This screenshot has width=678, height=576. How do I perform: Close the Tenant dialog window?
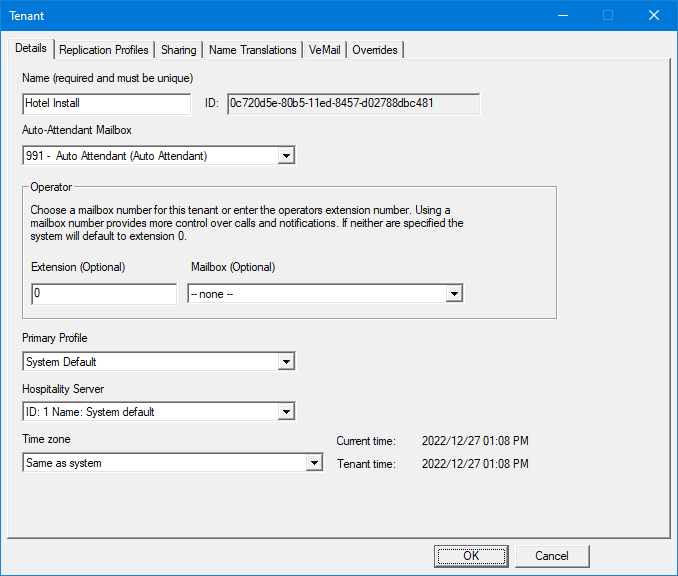(654, 15)
